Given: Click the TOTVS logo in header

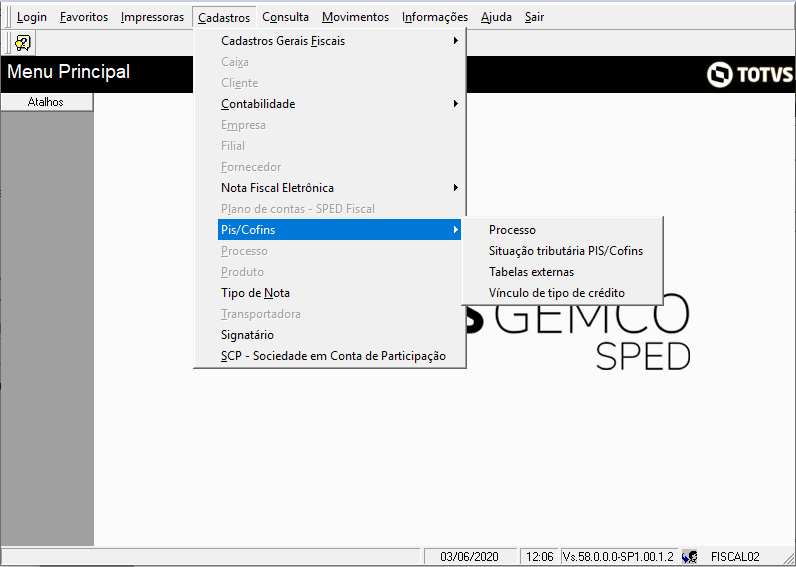Looking at the screenshot, I should click(x=749, y=75).
